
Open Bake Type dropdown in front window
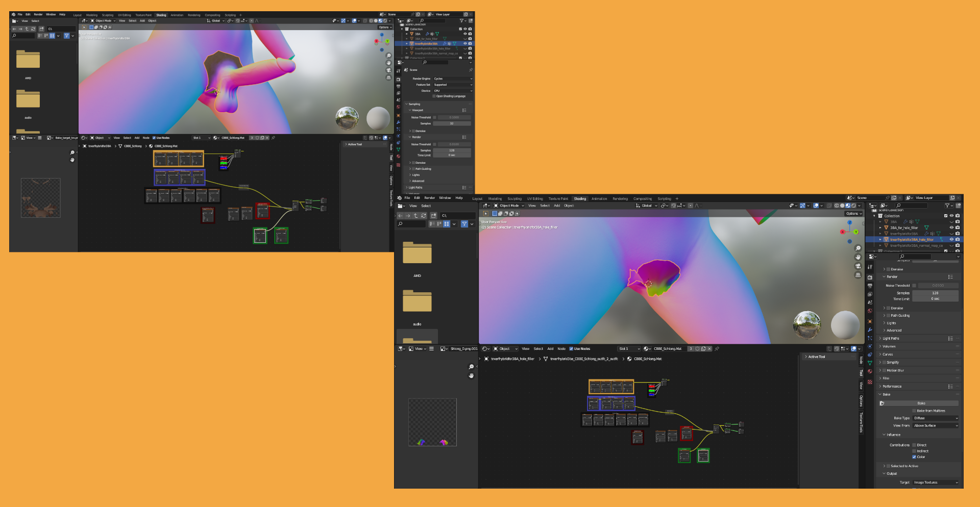(936, 418)
